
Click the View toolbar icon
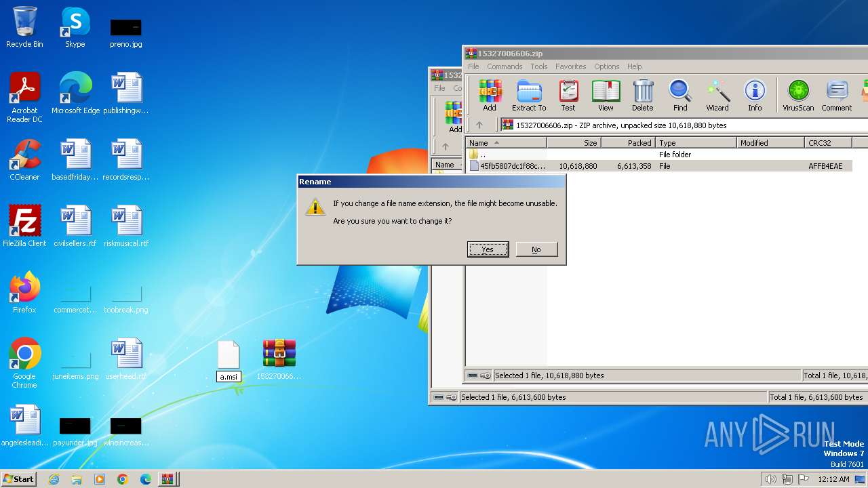click(x=606, y=96)
